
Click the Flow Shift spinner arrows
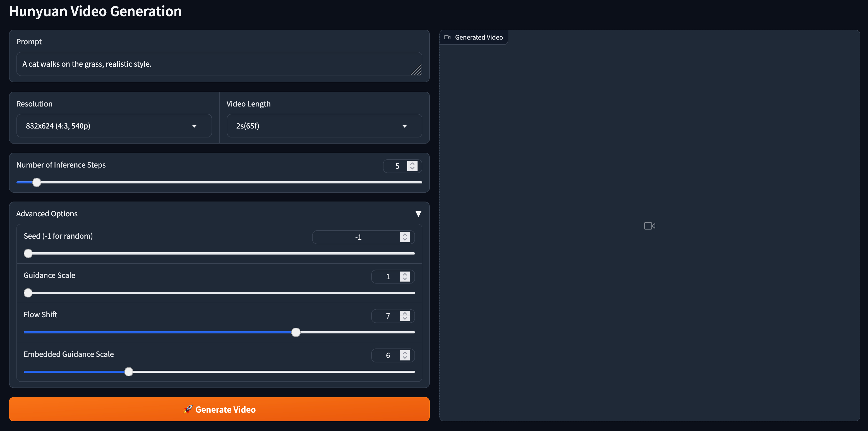(405, 316)
